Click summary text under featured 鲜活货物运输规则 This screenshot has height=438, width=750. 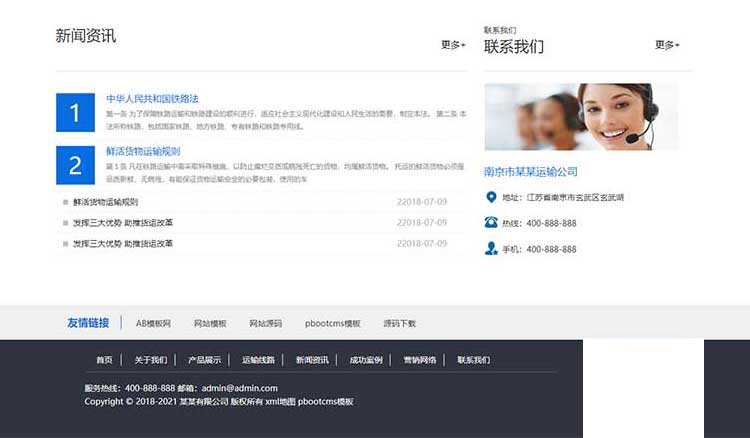pyautogui.click(x=285, y=173)
